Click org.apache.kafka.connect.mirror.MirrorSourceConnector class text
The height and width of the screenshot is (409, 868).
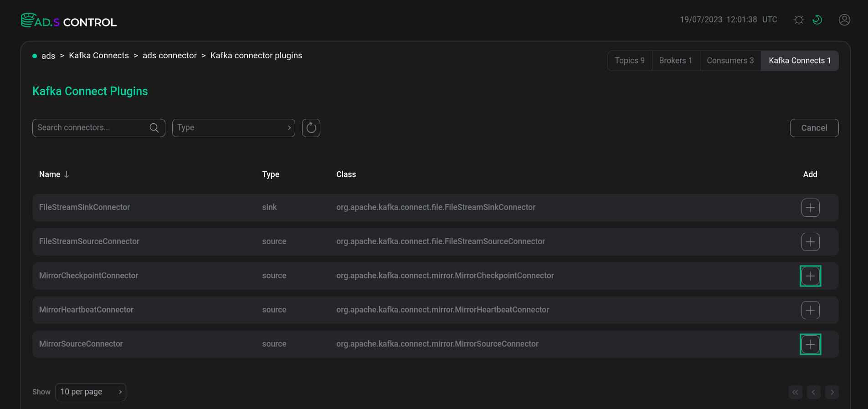click(437, 344)
